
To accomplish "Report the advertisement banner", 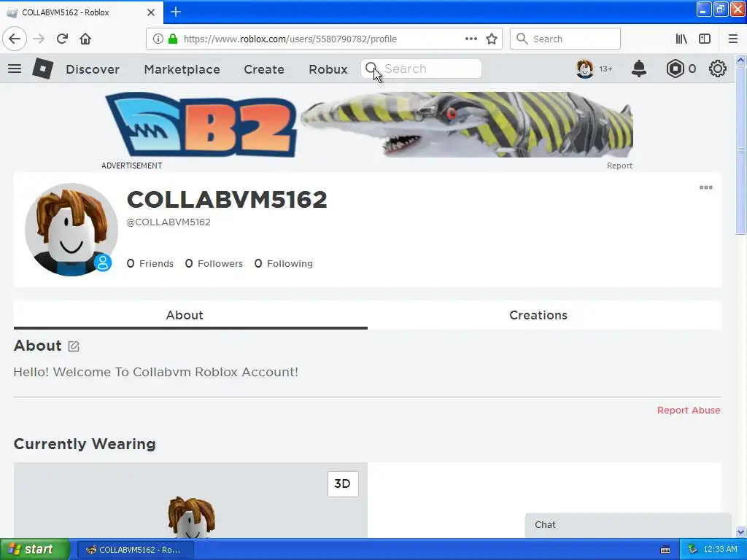I will pyautogui.click(x=619, y=166).
